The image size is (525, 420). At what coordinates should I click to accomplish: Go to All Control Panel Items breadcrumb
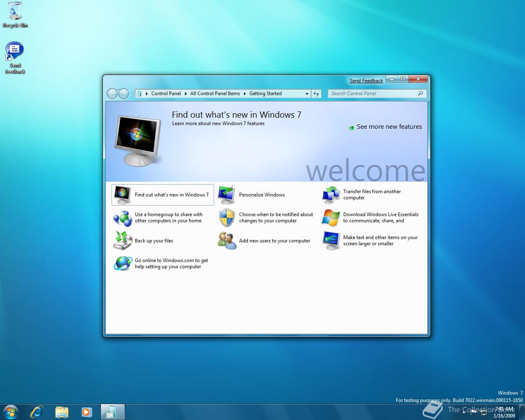click(215, 94)
